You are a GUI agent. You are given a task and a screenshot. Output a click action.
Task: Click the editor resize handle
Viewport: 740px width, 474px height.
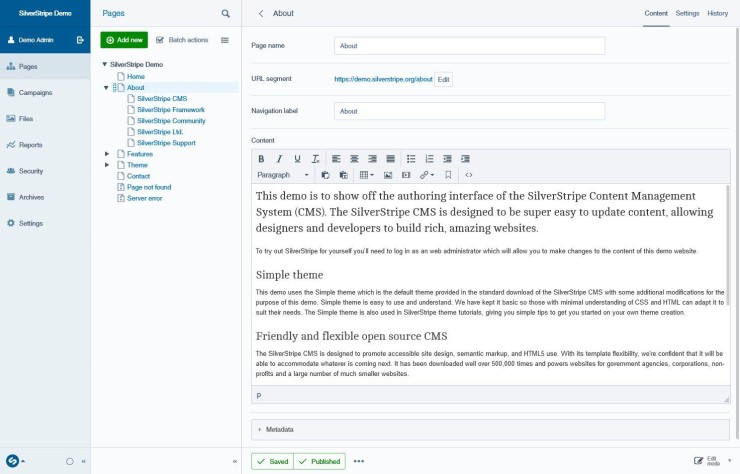[726, 399]
